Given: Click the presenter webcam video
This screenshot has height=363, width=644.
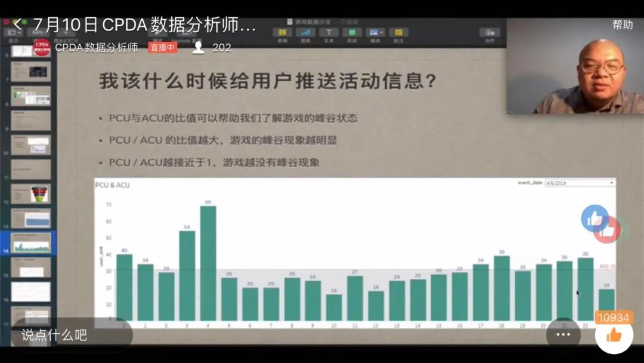Looking at the screenshot, I should (x=575, y=66).
